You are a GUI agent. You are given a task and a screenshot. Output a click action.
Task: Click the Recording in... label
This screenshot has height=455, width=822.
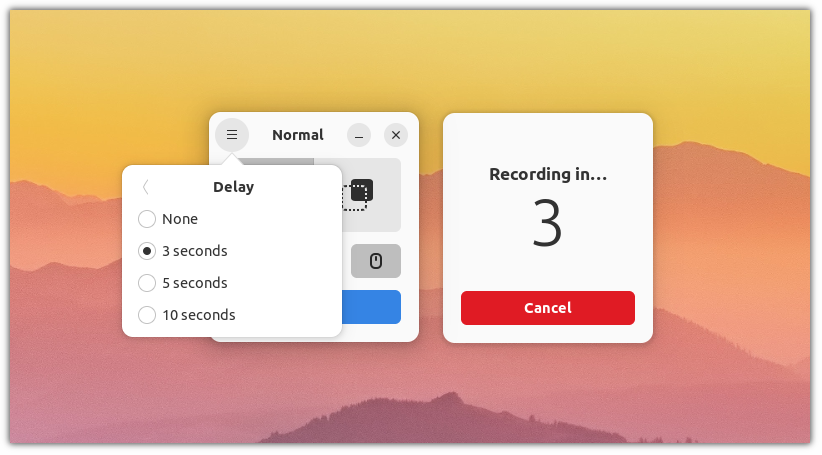[x=548, y=174]
